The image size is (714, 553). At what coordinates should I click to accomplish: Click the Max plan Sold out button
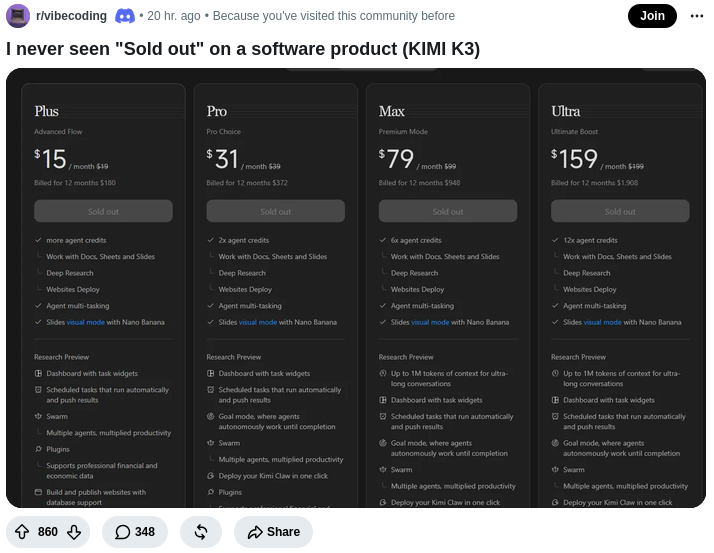(448, 211)
